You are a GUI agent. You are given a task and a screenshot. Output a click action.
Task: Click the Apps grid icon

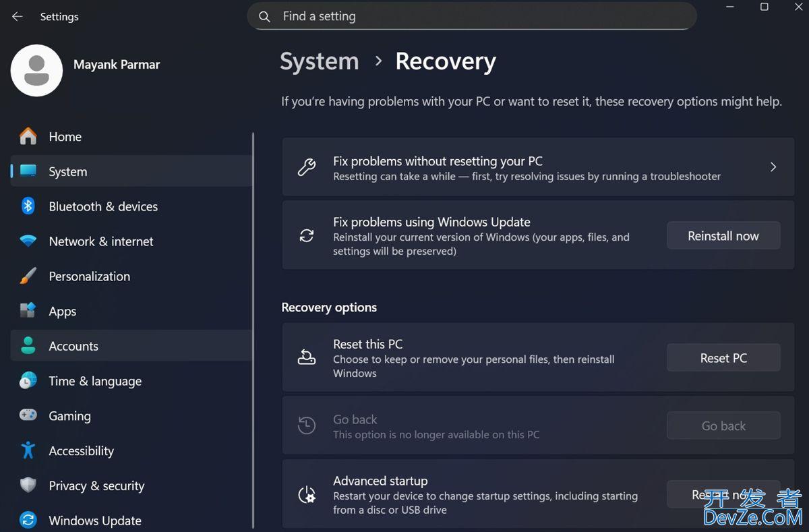pos(28,311)
